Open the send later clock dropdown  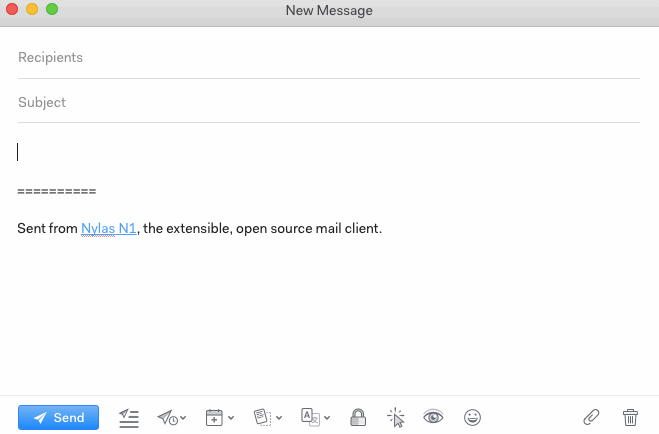click(171, 417)
